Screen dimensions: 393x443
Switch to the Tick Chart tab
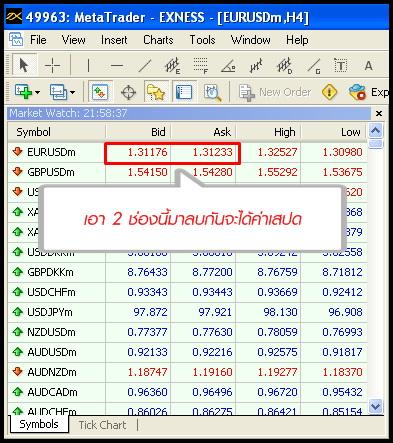pos(102,425)
